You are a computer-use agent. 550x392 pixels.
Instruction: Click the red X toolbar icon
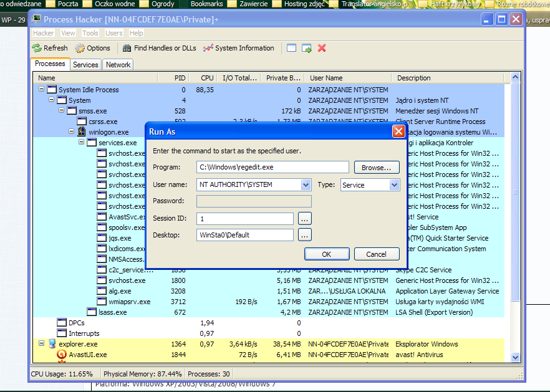322,48
